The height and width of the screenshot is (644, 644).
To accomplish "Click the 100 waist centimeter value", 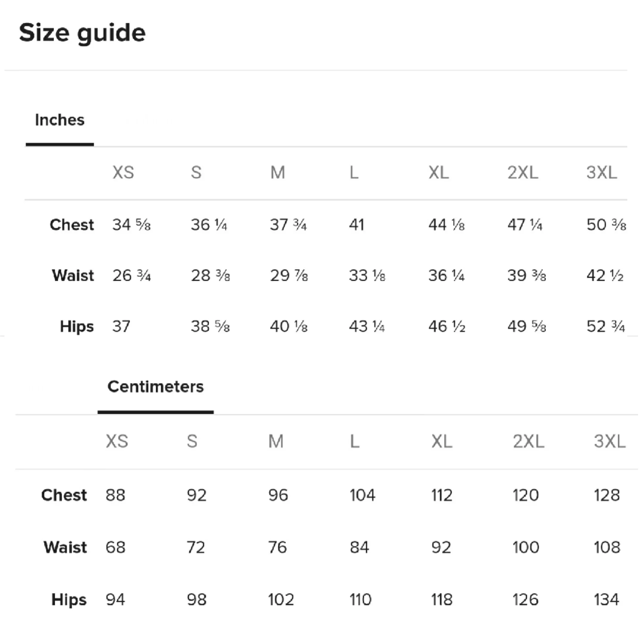I will point(526,547).
